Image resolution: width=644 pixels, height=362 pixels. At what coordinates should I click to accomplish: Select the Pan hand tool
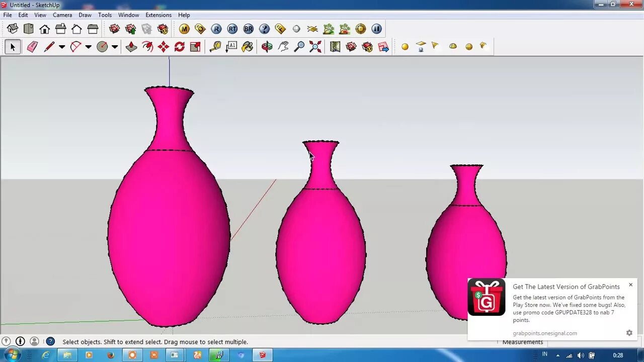coord(283,47)
